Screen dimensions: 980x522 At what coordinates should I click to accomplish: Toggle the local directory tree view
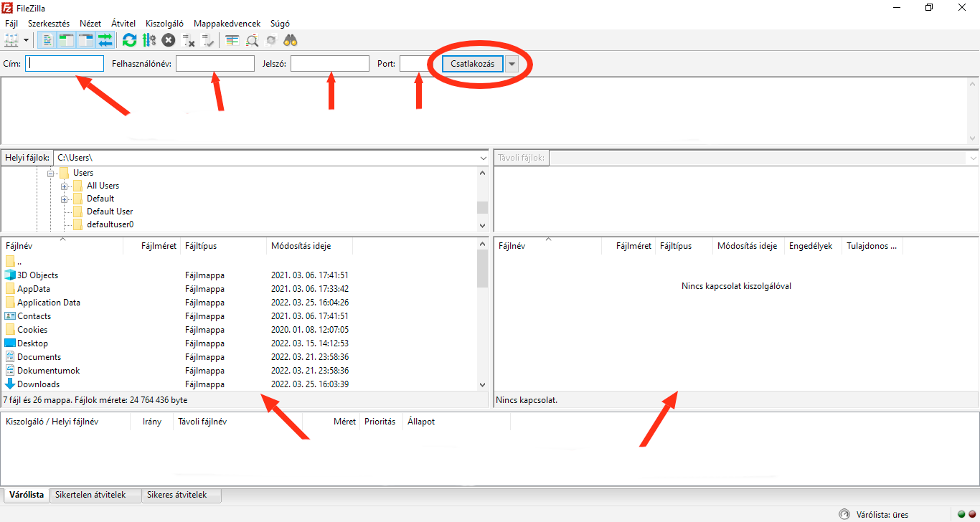pyautogui.click(x=66, y=40)
